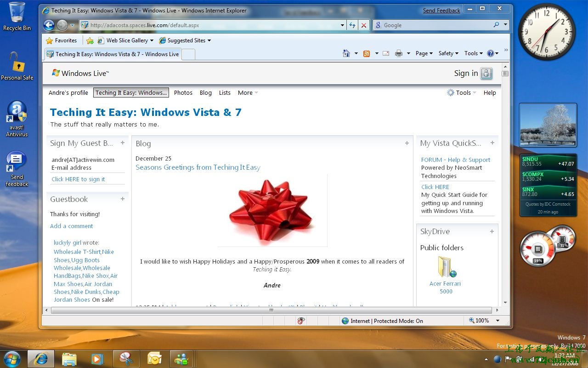Viewport: 588px width, 368px height.
Task: Click the Windows Start orb
Action: pyautogui.click(x=11, y=359)
